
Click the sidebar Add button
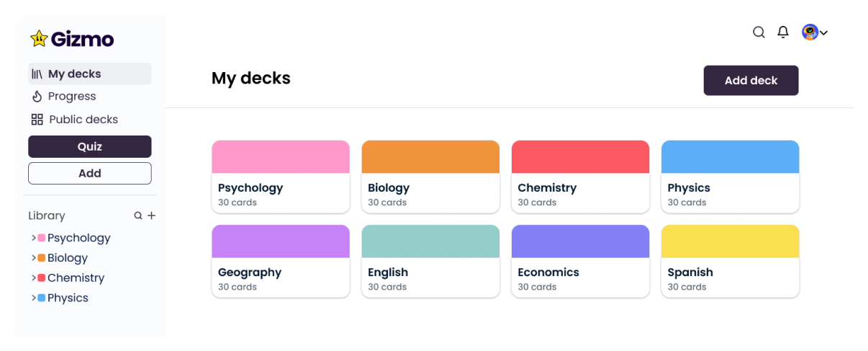(x=90, y=173)
